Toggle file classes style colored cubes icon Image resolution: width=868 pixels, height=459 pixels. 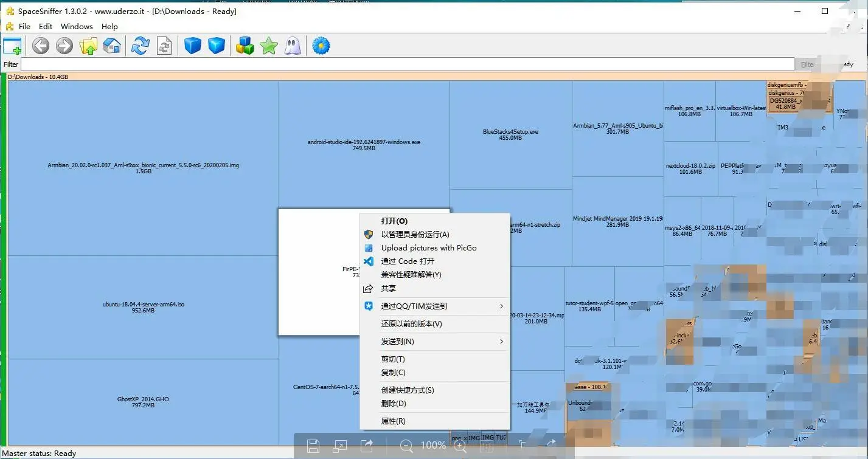pos(245,46)
